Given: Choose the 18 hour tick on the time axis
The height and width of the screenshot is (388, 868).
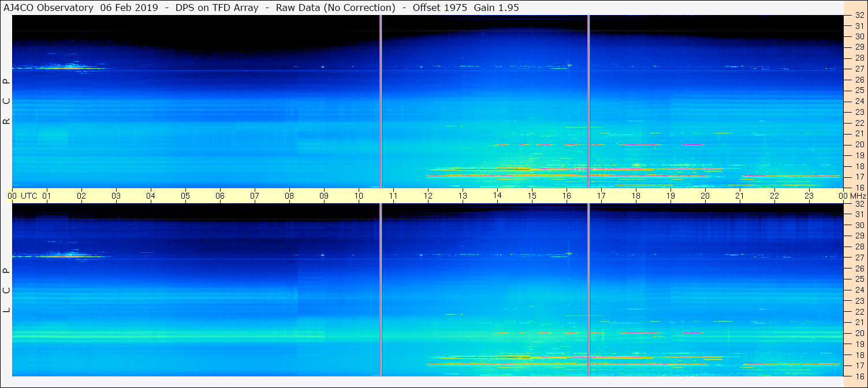Looking at the screenshot, I should click(636, 196).
